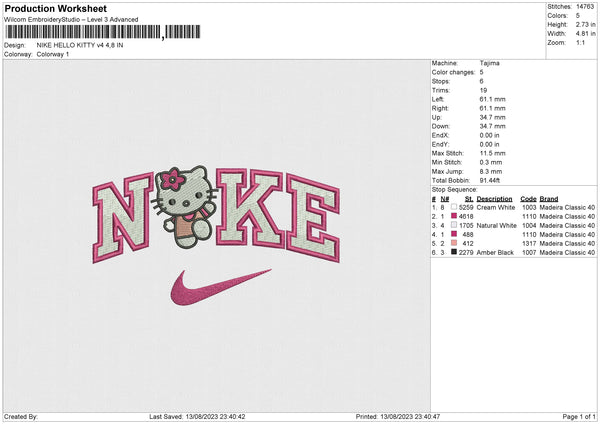Click the 'N#' column header
Screen dimensions: 600x424
tap(445, 199)
